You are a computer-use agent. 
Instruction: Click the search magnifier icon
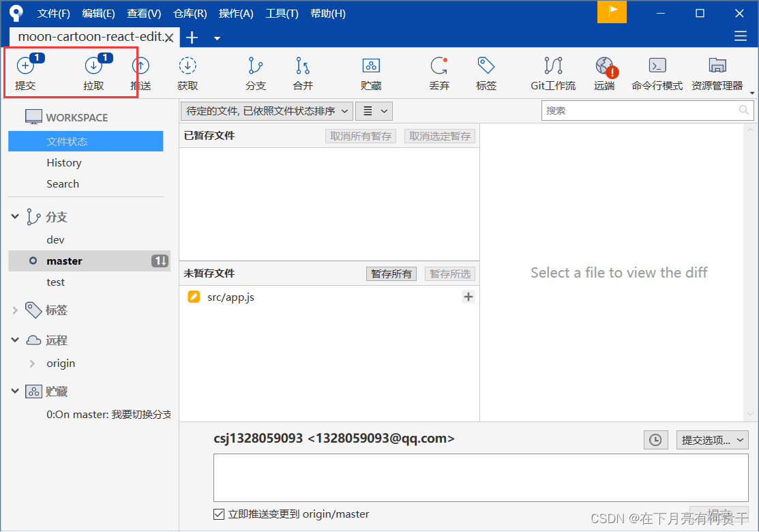(x=744, y=110)
